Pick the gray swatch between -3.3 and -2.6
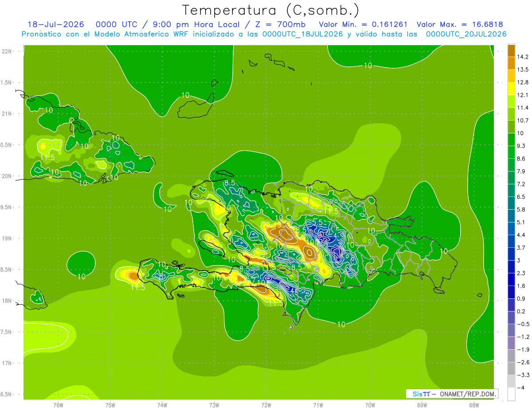The image size is (532, 411). click(x=511, y=368)
